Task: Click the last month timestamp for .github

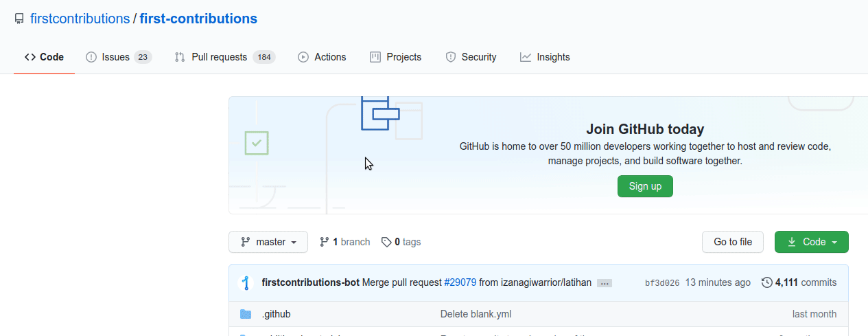Action: [x=814, y=314]
